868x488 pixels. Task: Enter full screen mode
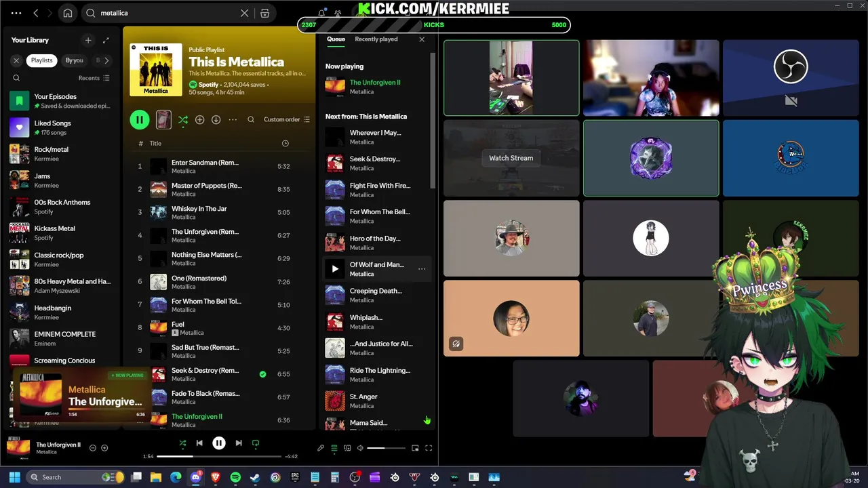pos(429,448)
